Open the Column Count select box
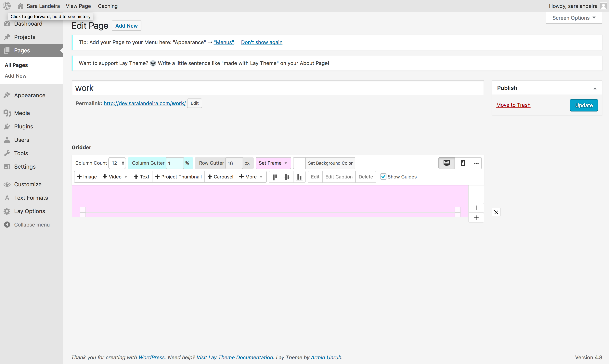This screenshot has width=609, height=364. coord(117,163)
